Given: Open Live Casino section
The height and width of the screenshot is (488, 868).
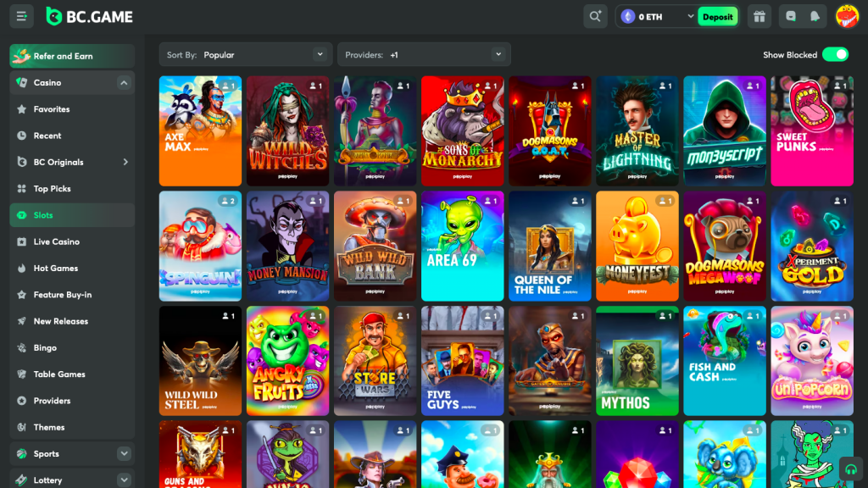Looking at the screenshot, I should point(72,241).
